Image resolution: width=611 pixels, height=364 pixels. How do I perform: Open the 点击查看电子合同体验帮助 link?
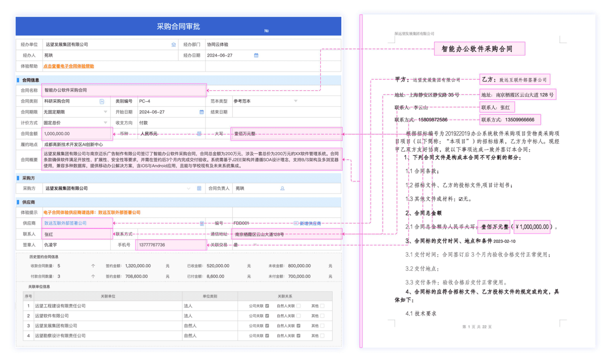point(69,66)
